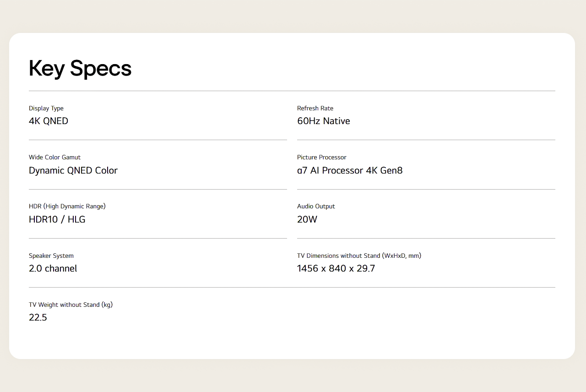Click the divider line below Key Specs
This screenshot has height=392, width=586.
292,91
